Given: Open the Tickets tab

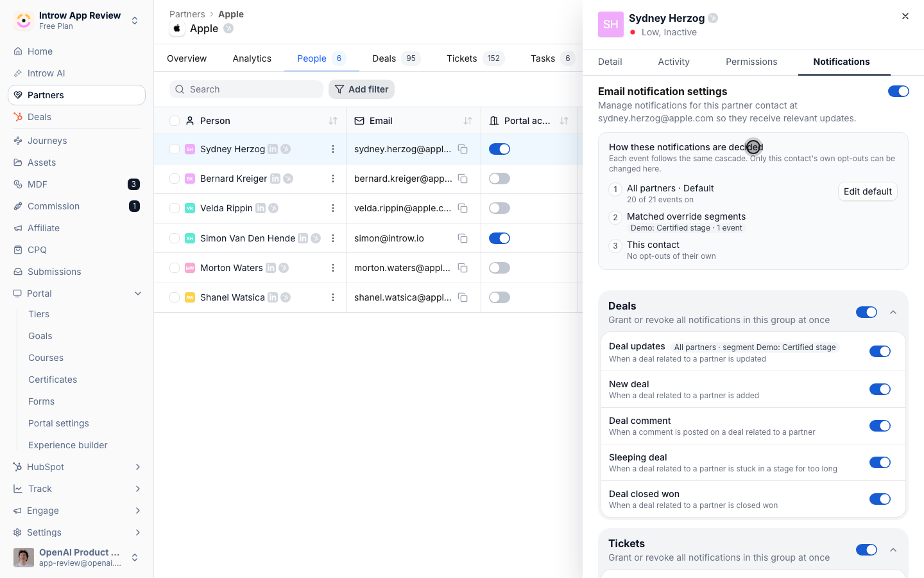Looking at the screenshot, I should point(475,58).
